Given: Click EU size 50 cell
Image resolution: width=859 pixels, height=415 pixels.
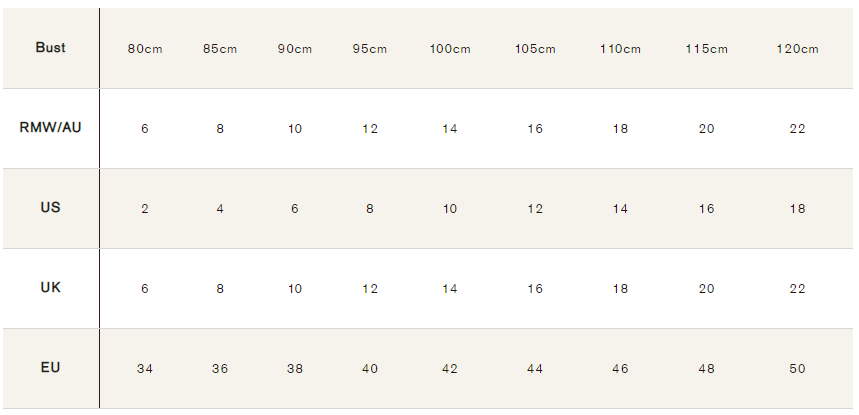Looking at the screenshot, I should 797,369.
